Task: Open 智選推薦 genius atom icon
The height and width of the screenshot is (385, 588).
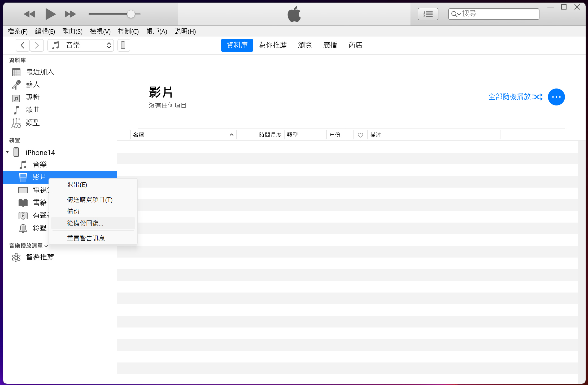Action: [16, 257]
